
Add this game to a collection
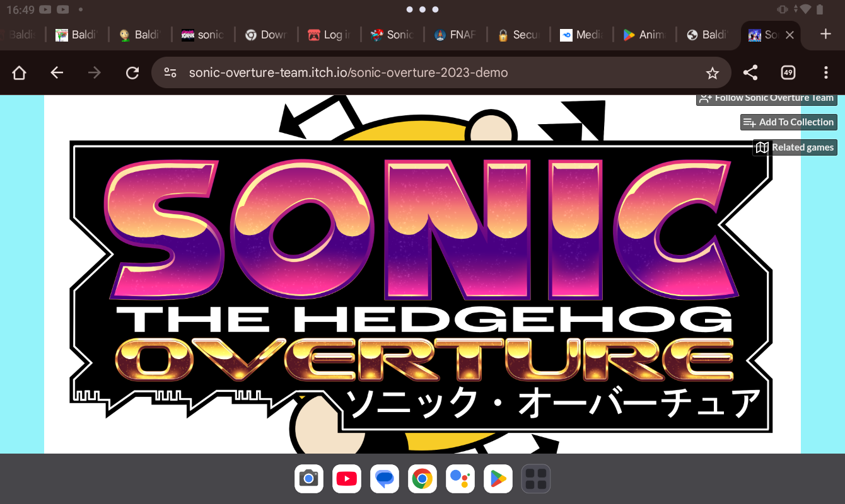tap(789, 122)
